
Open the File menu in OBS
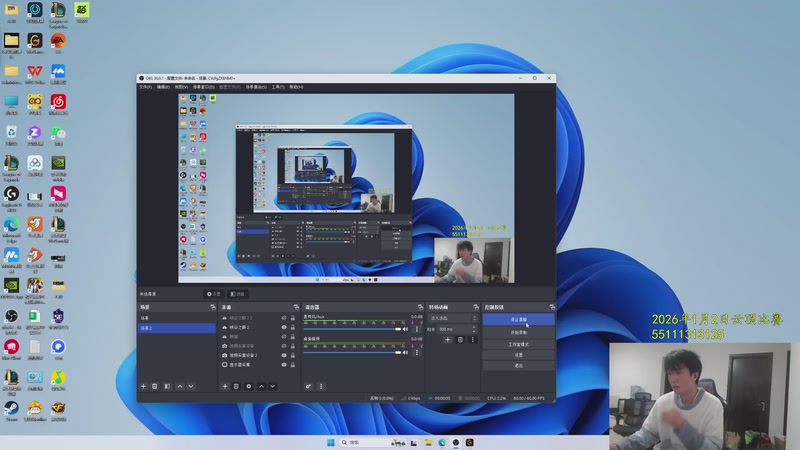click(x=145, y=87)
